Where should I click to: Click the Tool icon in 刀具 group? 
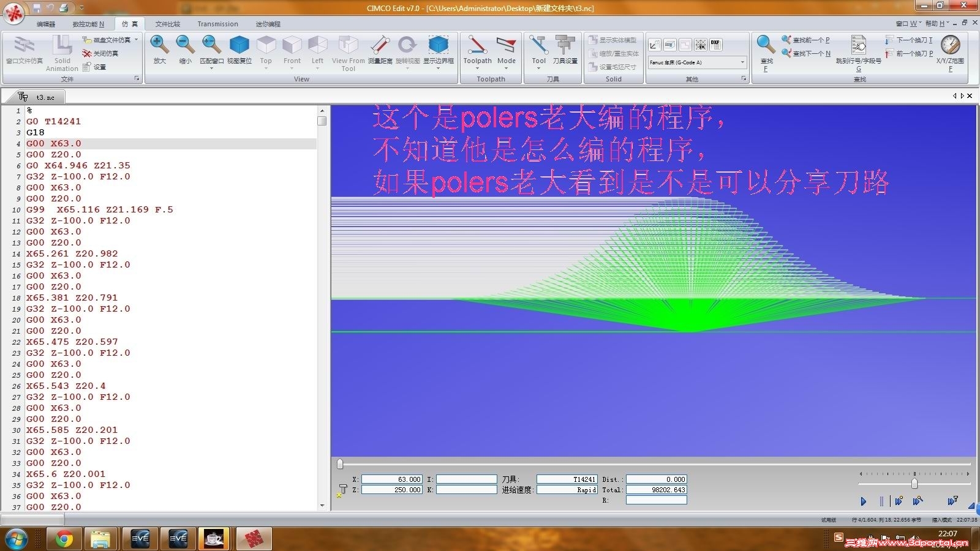tap(538, 45)
